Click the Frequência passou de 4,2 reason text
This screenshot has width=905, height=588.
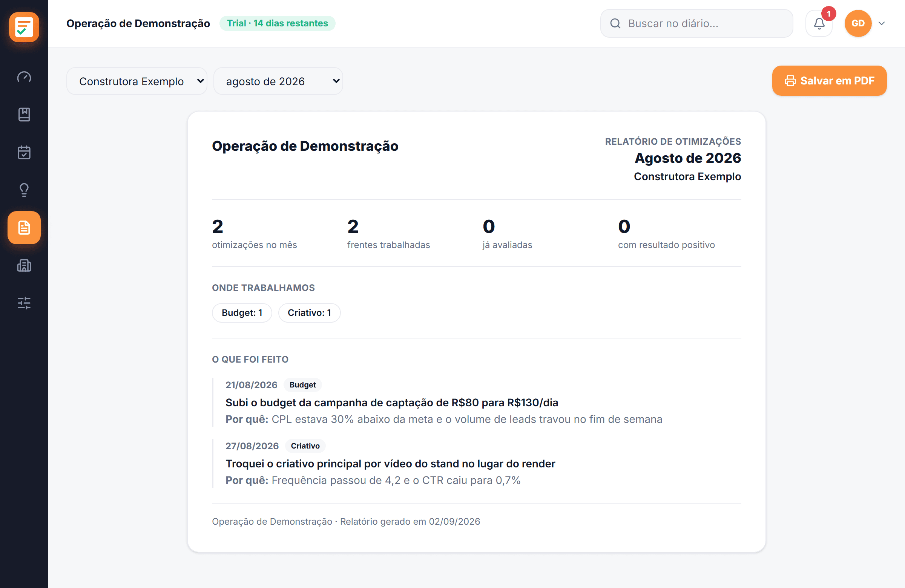[x=396, y=481]
